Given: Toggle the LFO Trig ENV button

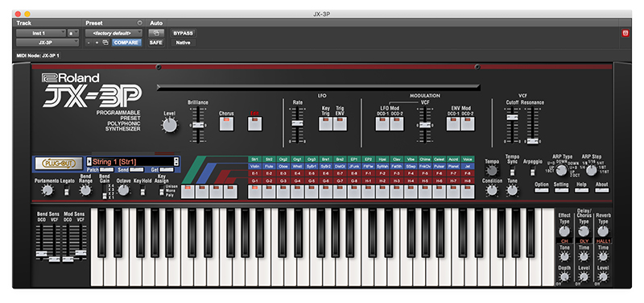Looking at the screenshot, I should click(340, 124).
